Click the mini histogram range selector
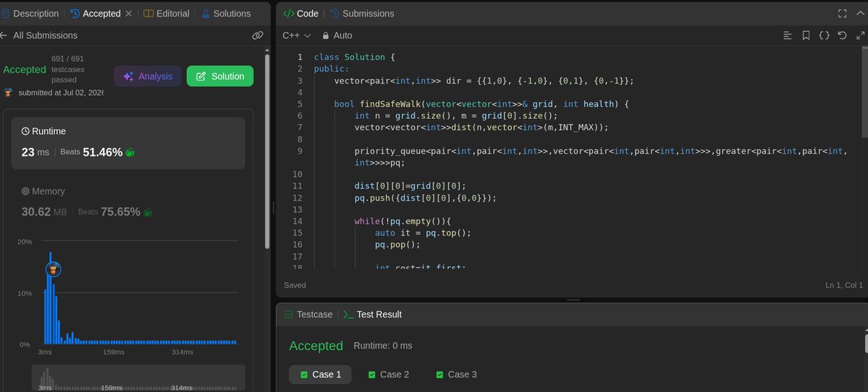This screenshot has height=392, width=868. [x=138, y=378]
